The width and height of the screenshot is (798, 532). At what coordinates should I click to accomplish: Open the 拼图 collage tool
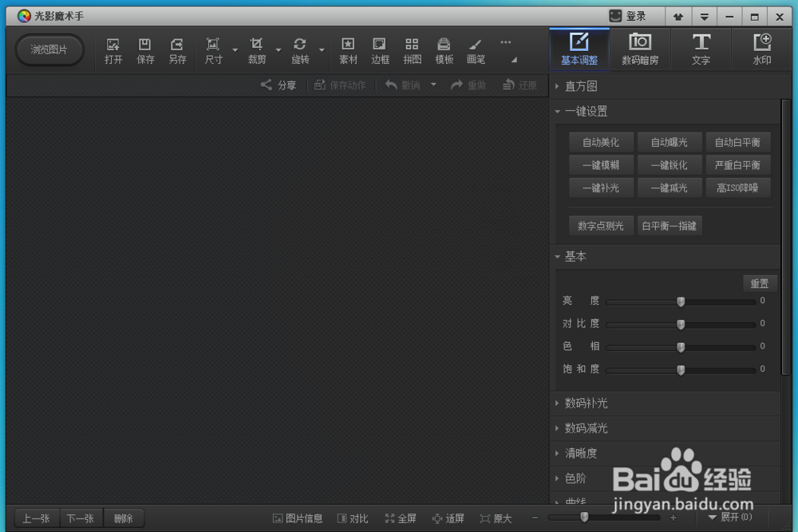(x=412, y=49)
